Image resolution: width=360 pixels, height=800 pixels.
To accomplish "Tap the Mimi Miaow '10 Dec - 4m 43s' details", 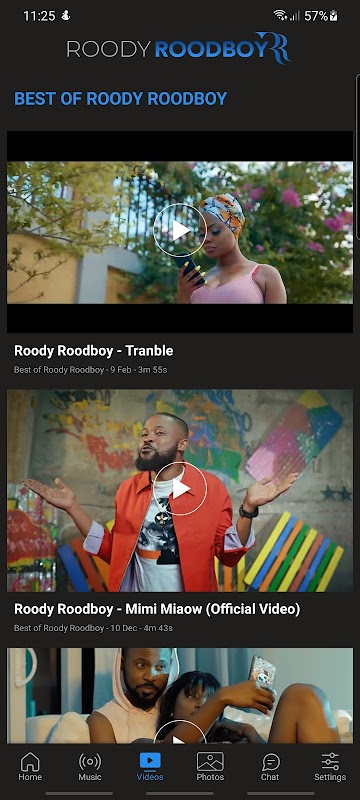I will (141, 628).
